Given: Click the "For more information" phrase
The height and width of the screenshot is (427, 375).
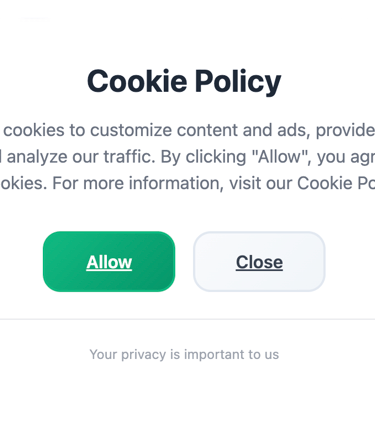Looking at the screenshot, I should click(x=138, y=183).
